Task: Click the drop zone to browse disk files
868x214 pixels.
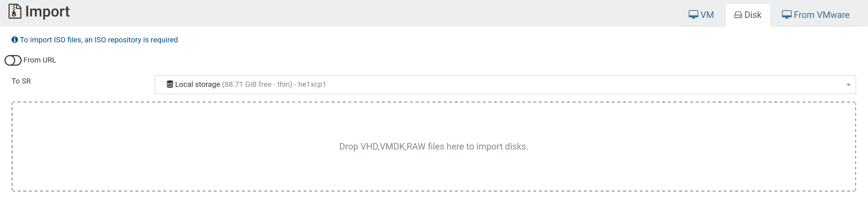Action: click(x=434, y=147)
